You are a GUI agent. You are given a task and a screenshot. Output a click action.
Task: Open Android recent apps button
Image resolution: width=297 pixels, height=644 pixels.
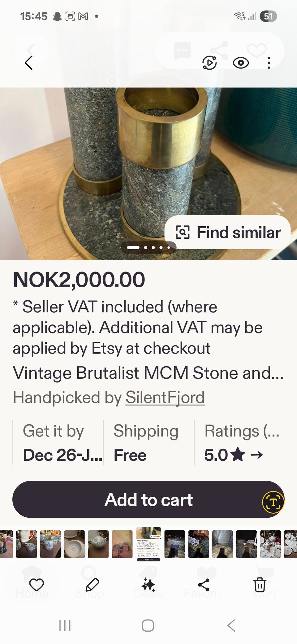(x=65, y=625)
